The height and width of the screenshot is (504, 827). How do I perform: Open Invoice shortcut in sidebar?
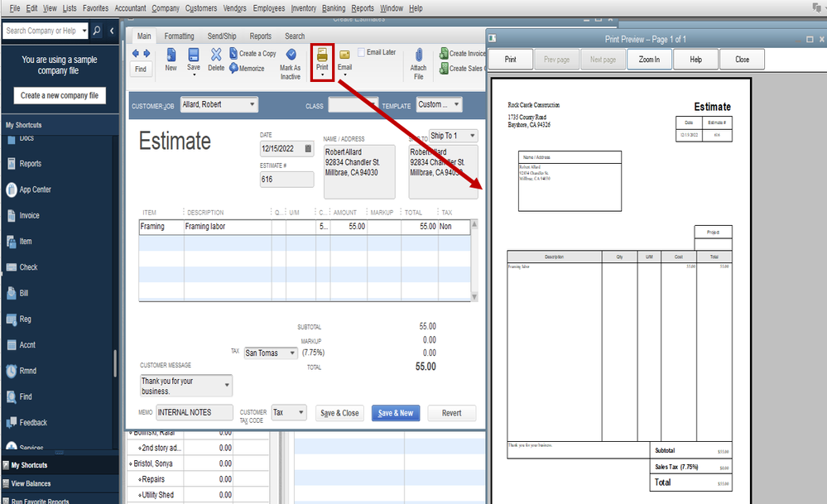coord(23,215)
